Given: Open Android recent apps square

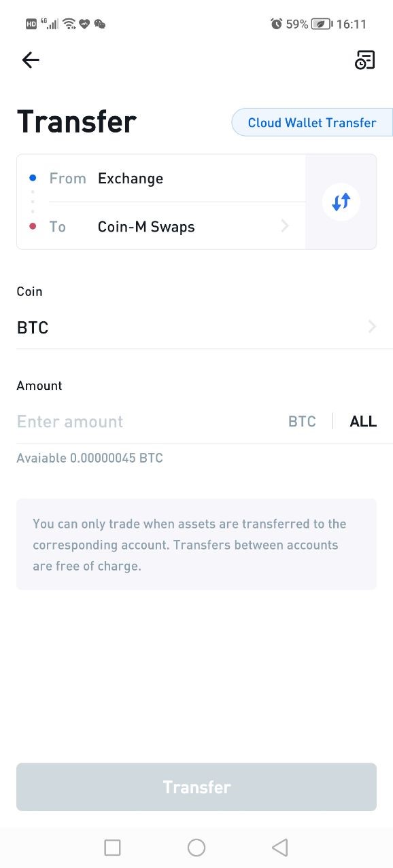Looking at the screenshot, I should 112,848.
